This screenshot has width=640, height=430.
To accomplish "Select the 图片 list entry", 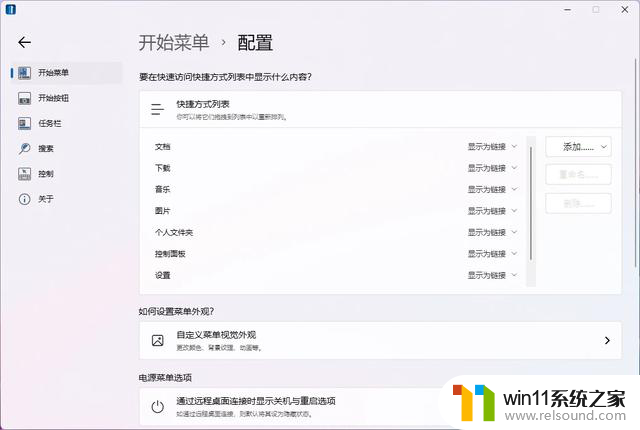I will [x=162, y=211].
